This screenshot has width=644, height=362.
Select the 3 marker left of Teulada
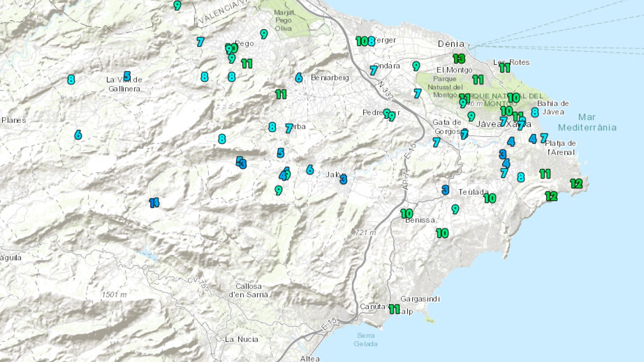click(x=445, y=190)
